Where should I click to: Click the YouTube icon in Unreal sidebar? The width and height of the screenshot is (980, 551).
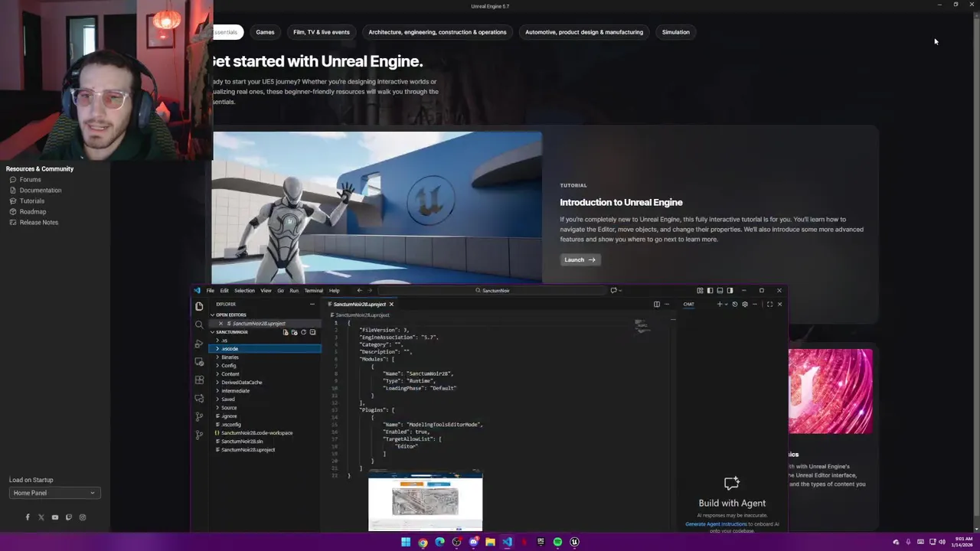[55, 517]
